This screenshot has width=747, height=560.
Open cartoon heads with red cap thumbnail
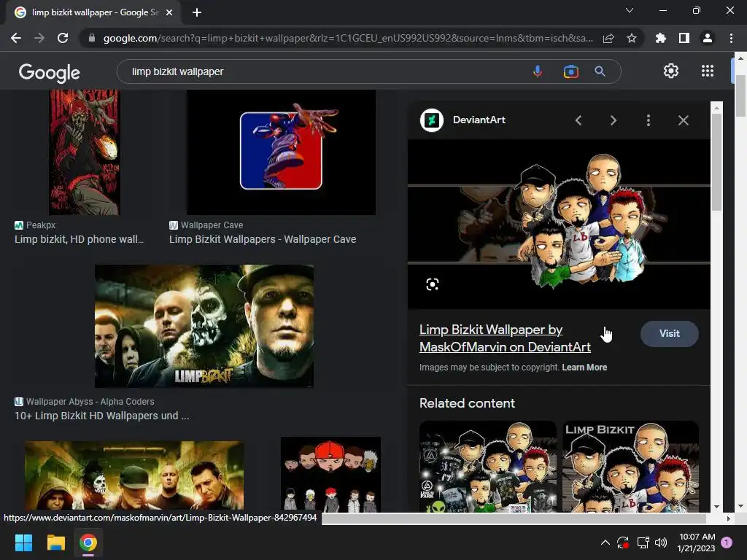(x=330, y=474)
